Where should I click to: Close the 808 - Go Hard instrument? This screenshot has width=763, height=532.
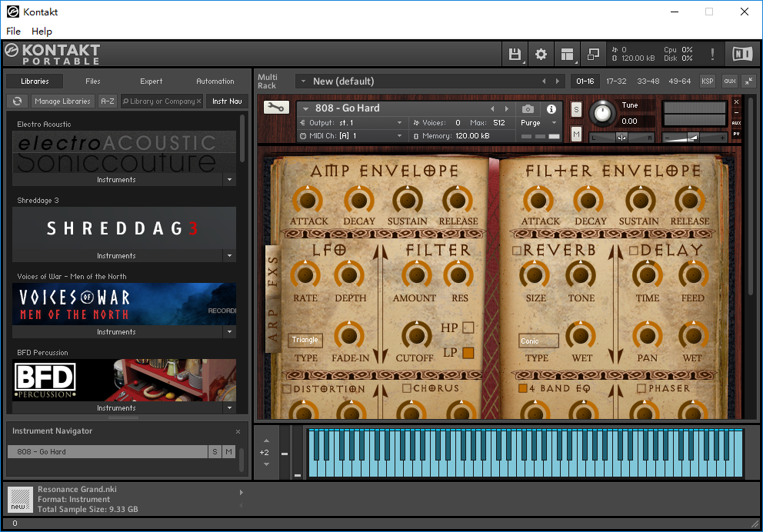click(736, 101)
